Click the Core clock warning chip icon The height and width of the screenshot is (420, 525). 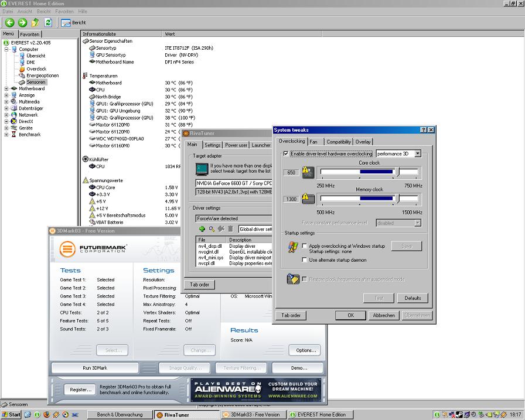(x=308, y=172)
